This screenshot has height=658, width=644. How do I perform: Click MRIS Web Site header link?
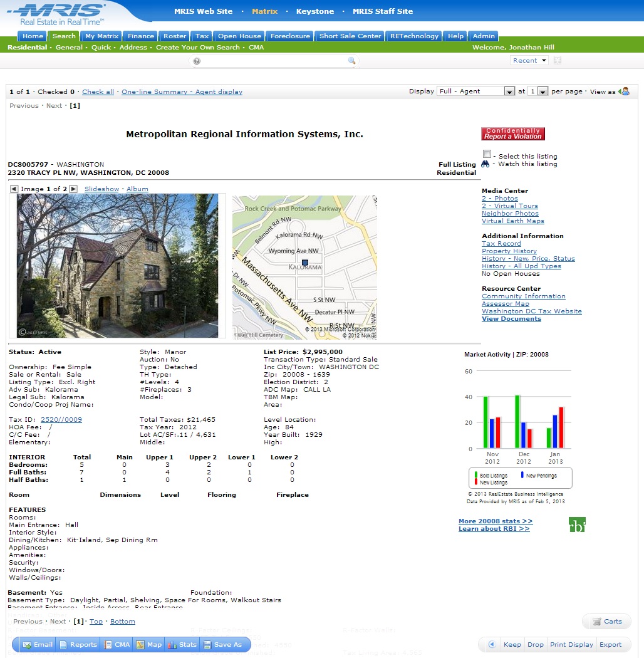204,11
